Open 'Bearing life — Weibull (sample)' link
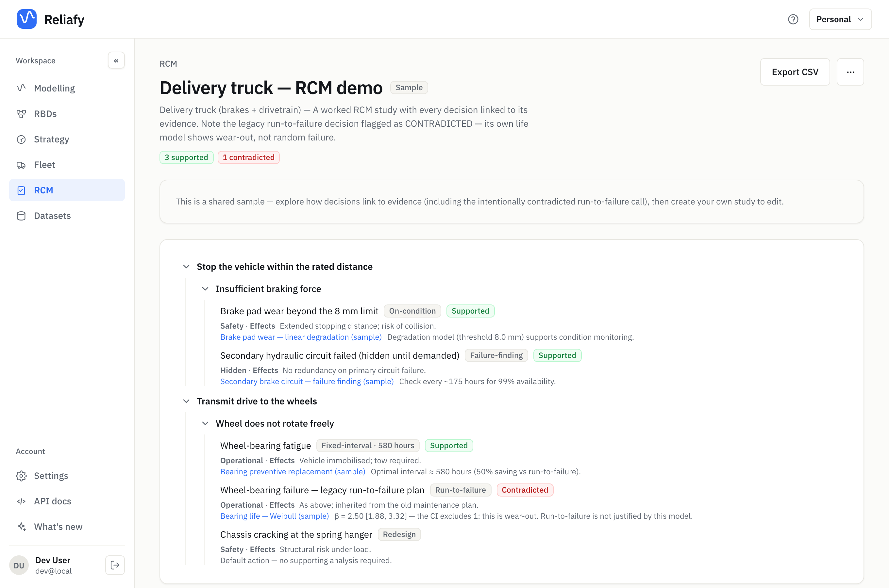 click(275, 516)
